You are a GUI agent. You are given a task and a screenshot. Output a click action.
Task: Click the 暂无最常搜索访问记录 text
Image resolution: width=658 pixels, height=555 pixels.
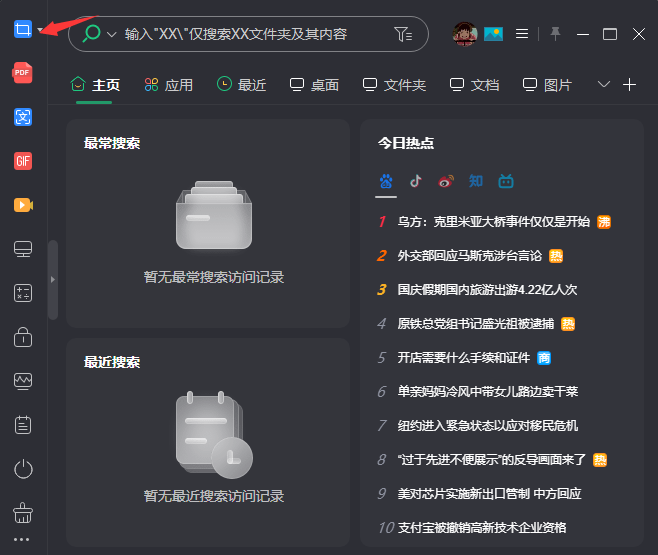(214, 277)
